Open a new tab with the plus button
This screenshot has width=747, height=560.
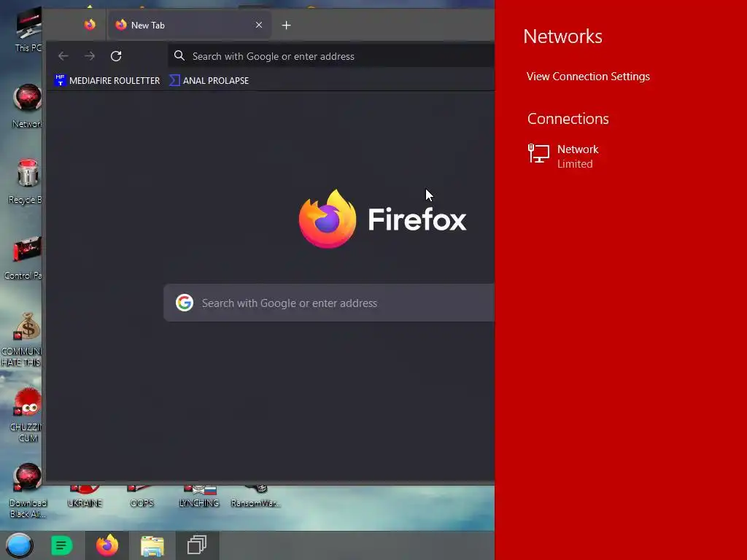[x=286, y=26]
